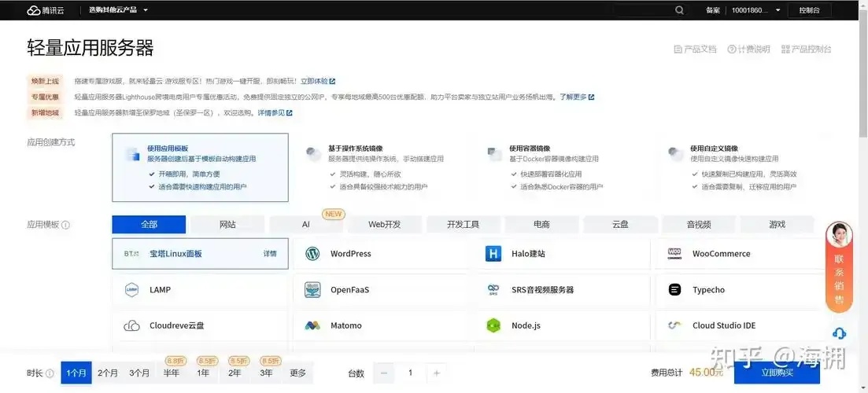The image size is (868, 393).
Task: Click the OpenFaaS logo icon
Action: [312, 289]
